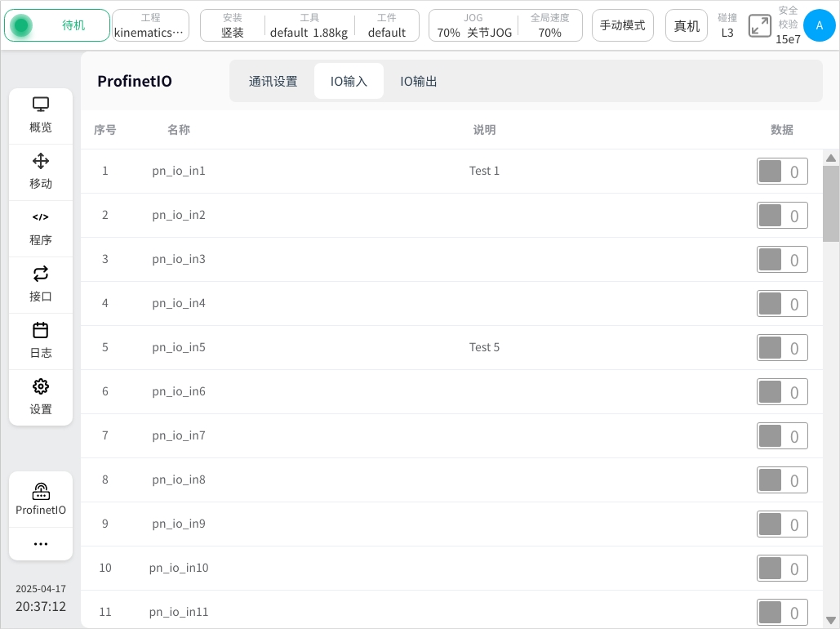
Task: Open the Interface (接口) sidebar icon
Action: (x=41, y=284)
